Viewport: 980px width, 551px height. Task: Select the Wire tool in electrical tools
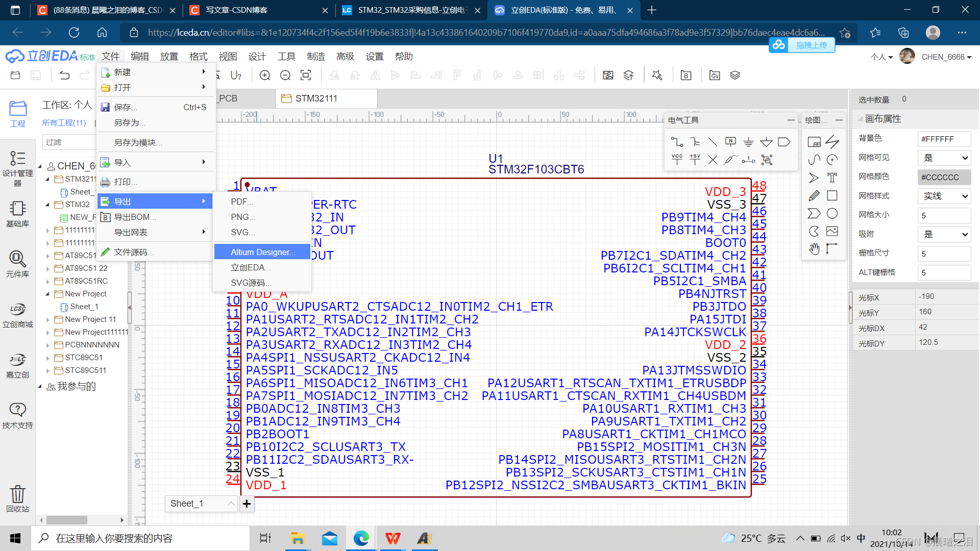(677, 142)
